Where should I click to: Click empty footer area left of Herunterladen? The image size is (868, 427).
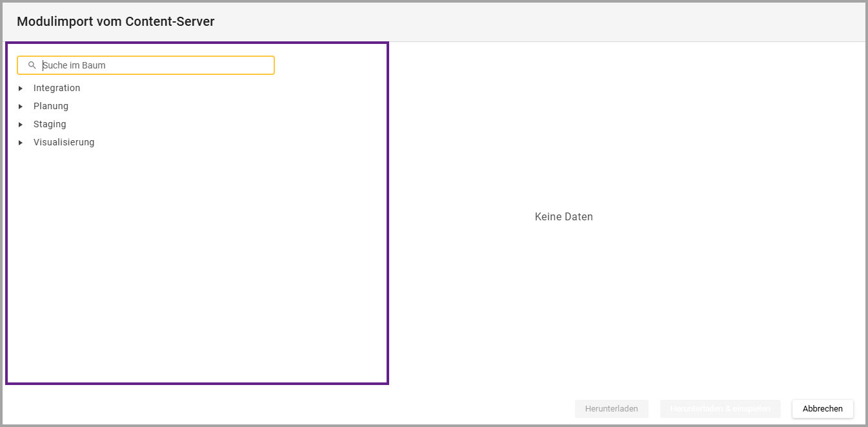point(323,407)
